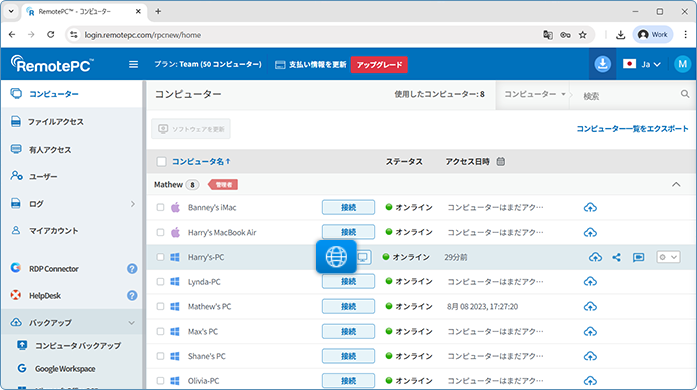Open the Ja language dropdown
This screenshot has width=697, height=390.
[641, 64]
